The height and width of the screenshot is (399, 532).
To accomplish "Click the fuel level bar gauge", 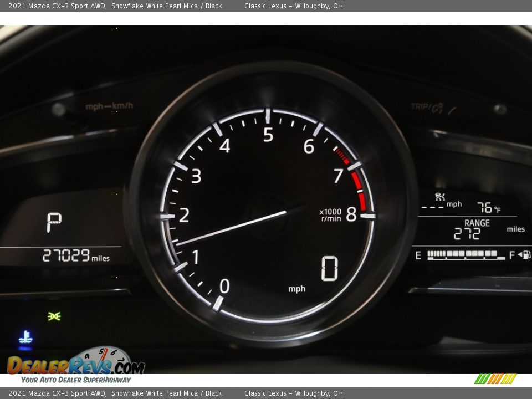I will [466, 255].
